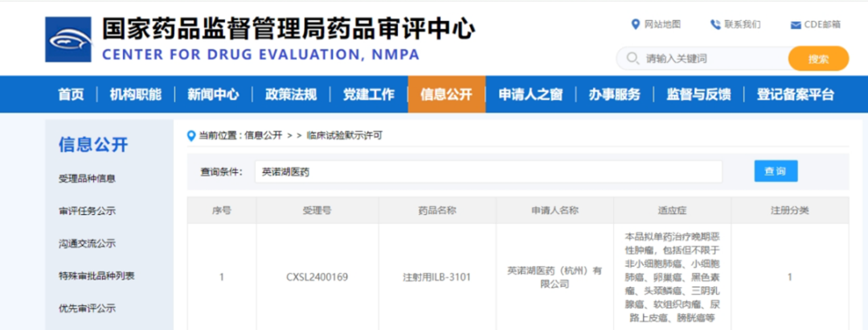Open 受理品种信息 in the sidebar

pyautogui.click(x=87, y=179)
